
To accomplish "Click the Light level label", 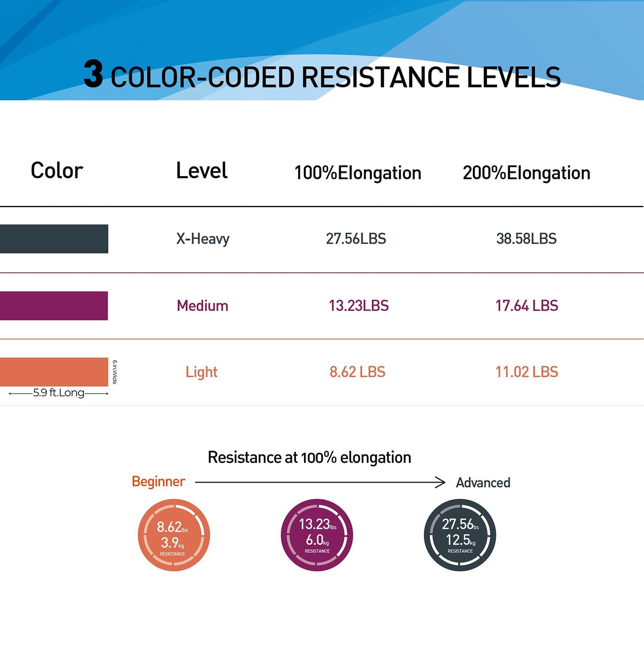I will [x=201, y=372].
